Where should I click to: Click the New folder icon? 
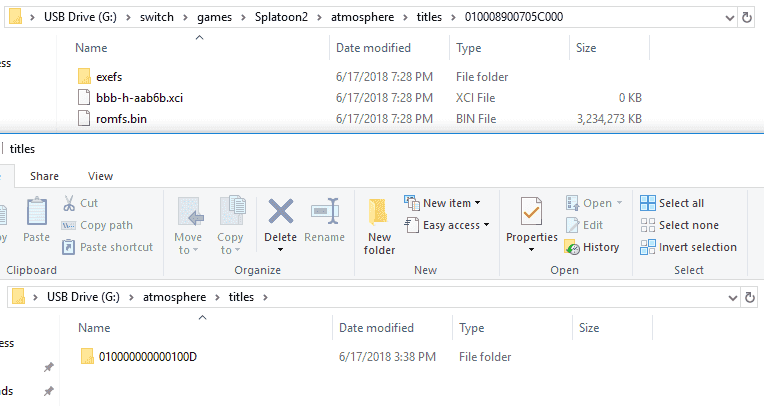378,212
